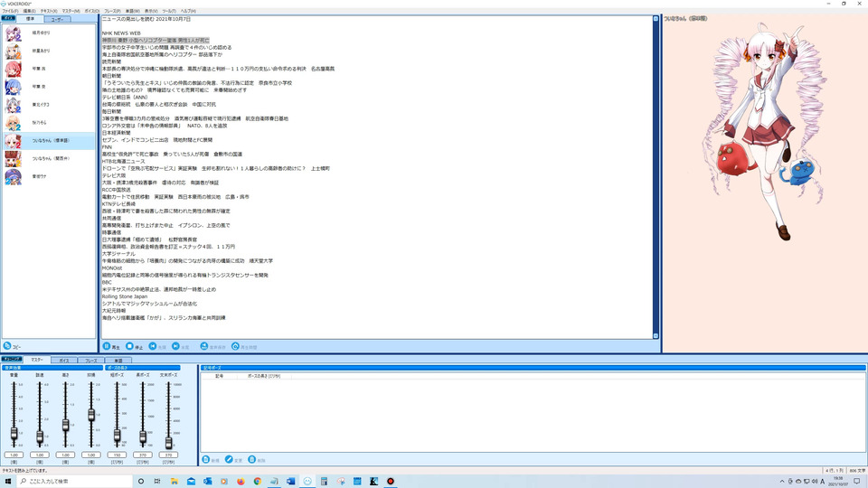Click the 音量 value input box
Image resolution: width=868 pixels, height=488 pixels.
point(14,455)
